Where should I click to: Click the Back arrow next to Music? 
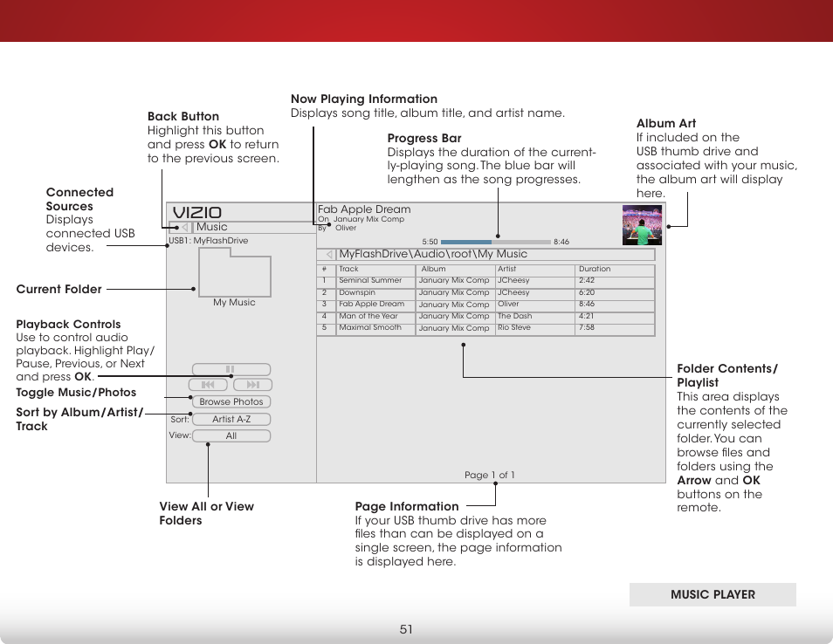[x=184, y=227]
